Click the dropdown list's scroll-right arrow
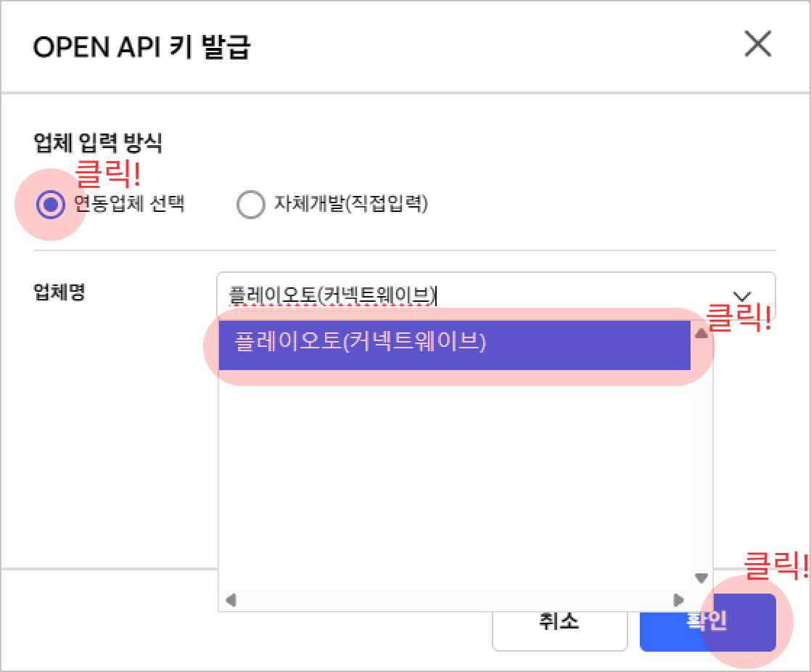Screen dimensions: 811x672 tap(679, 600)
